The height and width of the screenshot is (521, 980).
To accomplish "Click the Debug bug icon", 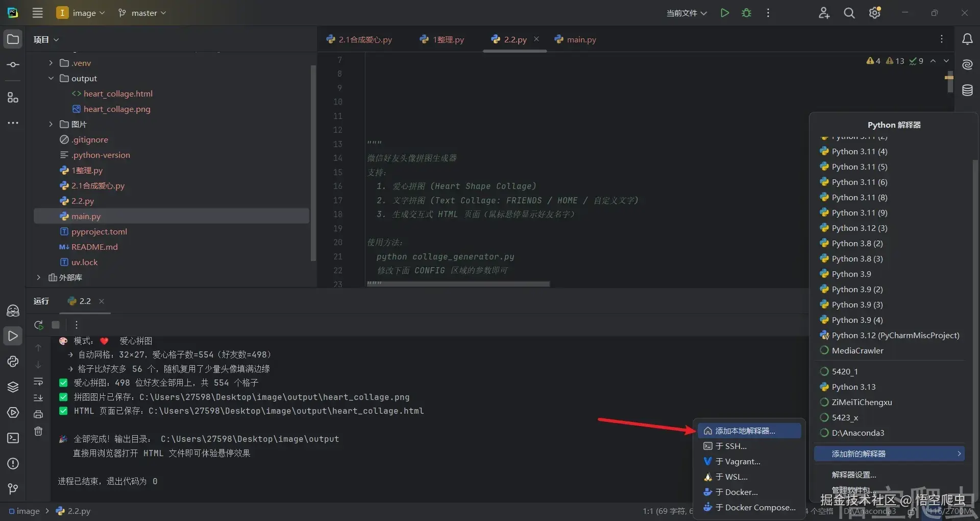I will [x=746, y=13].
